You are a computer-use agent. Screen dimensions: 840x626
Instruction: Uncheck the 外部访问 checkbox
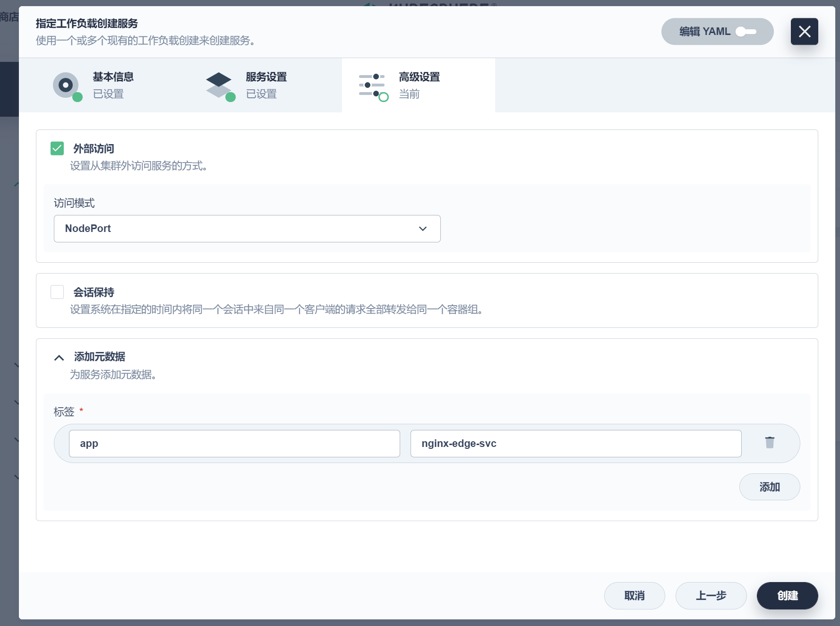(57, 148)
